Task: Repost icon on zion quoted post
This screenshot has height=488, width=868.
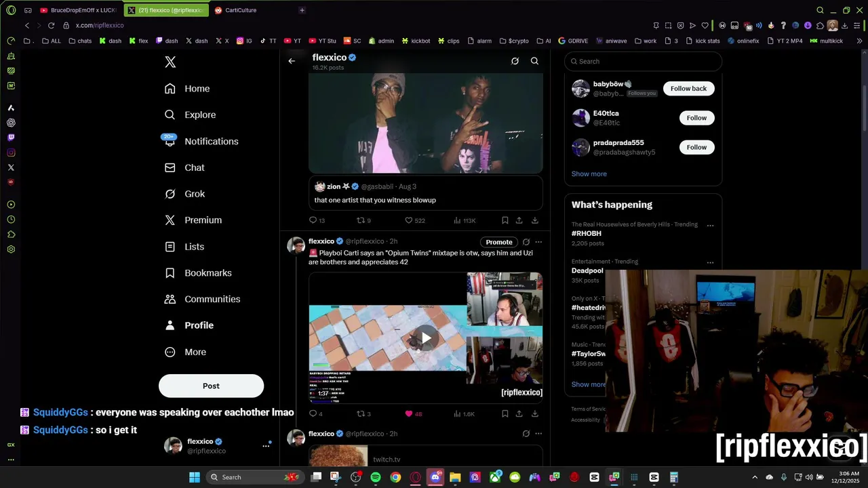Action: point(361,220)
